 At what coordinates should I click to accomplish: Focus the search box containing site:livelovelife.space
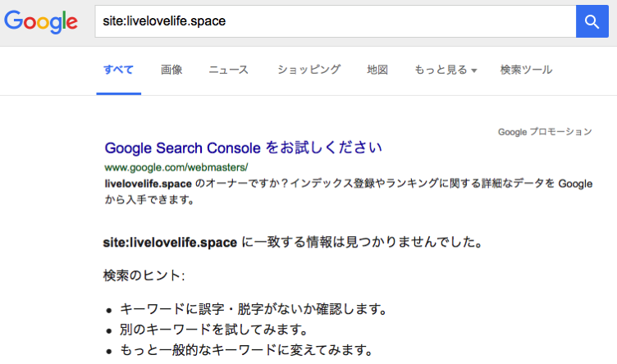click(336, 21)
